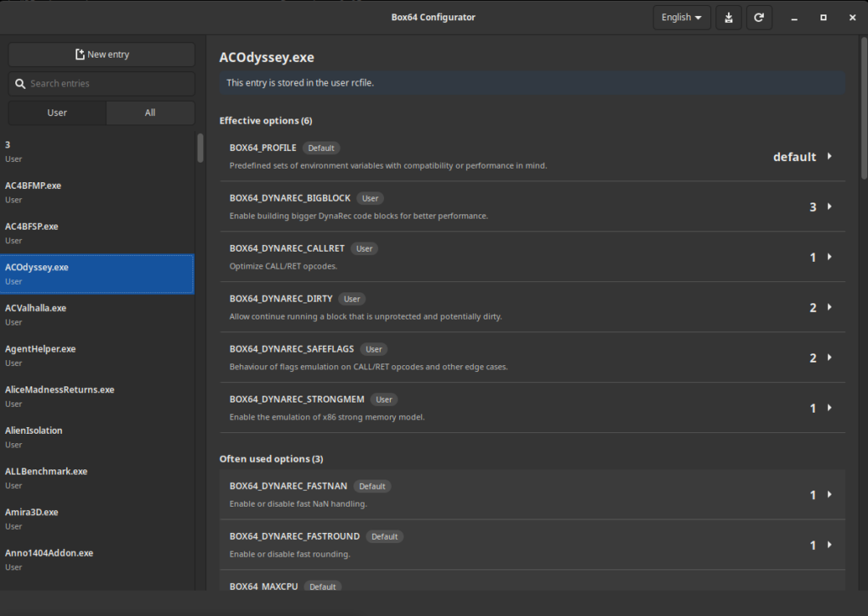Viewport: 868px width, 616px height.
Task: Expand BOX64_DYNAREC_CALLRET option arrow
Action: coord(829,257)
